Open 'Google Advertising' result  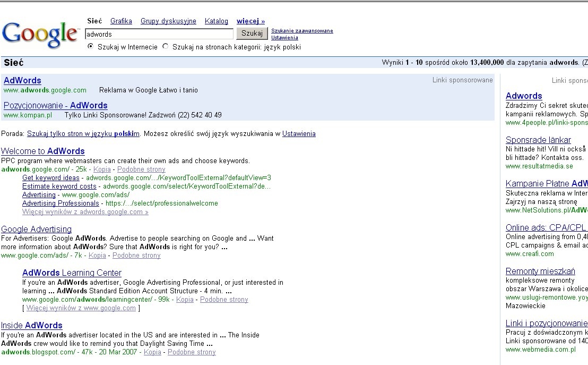(37, 229)
